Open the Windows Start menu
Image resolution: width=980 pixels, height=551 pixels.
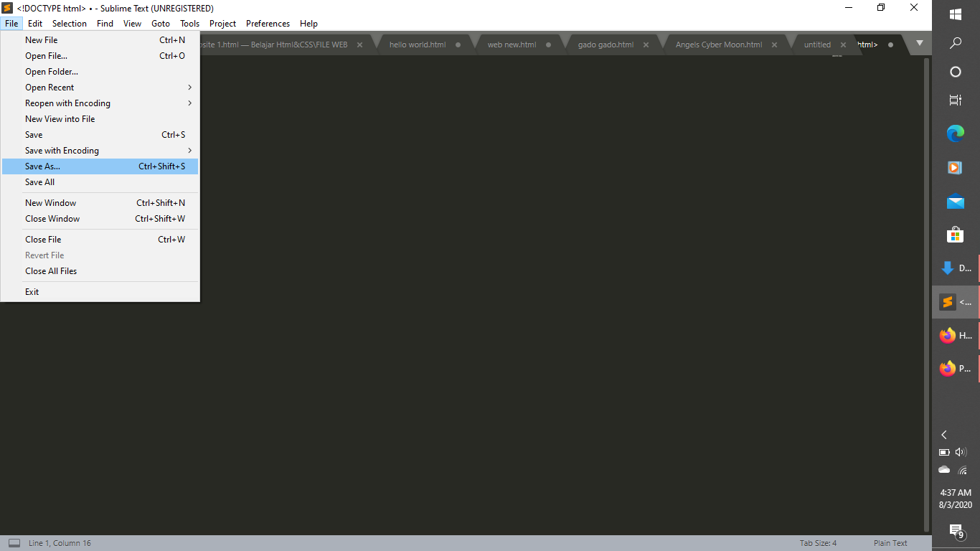pyautogui.click(x=955, y=14)
